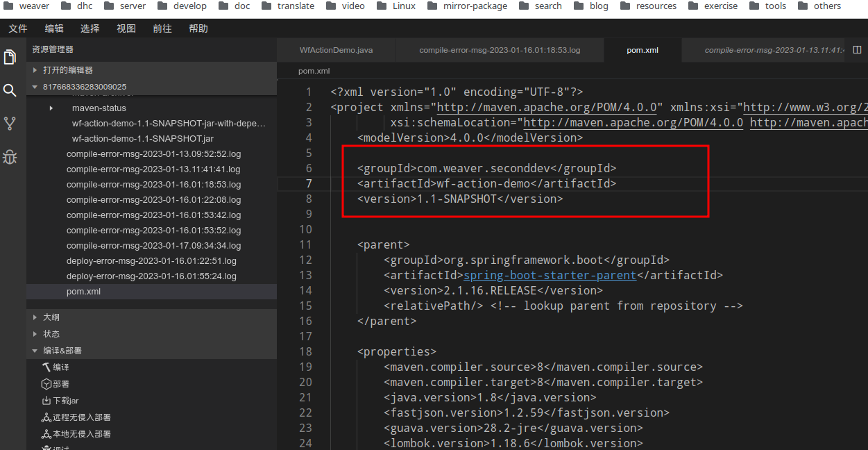Open the dhc bookmark folder

click(77, 6)
